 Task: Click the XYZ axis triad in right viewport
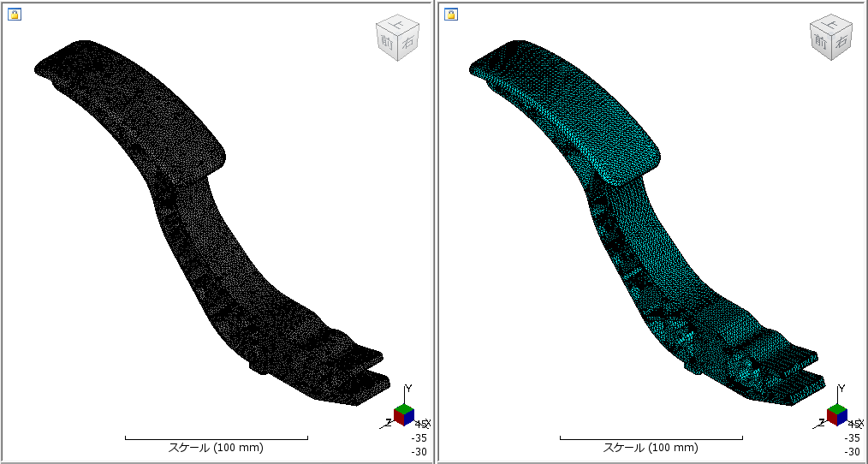(837, 414)
